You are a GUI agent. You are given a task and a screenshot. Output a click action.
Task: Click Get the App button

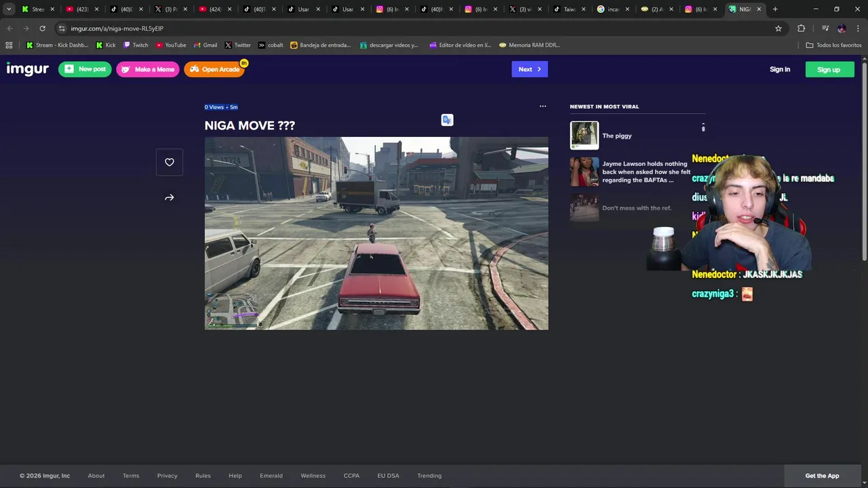click(822, 476)
